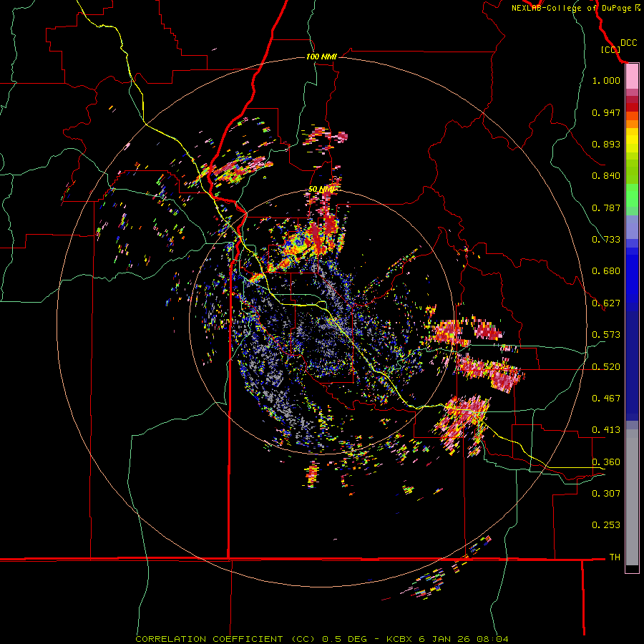Click the TH threshold label
This screenshot has width=644, height=644.
[x=615, y=557]
